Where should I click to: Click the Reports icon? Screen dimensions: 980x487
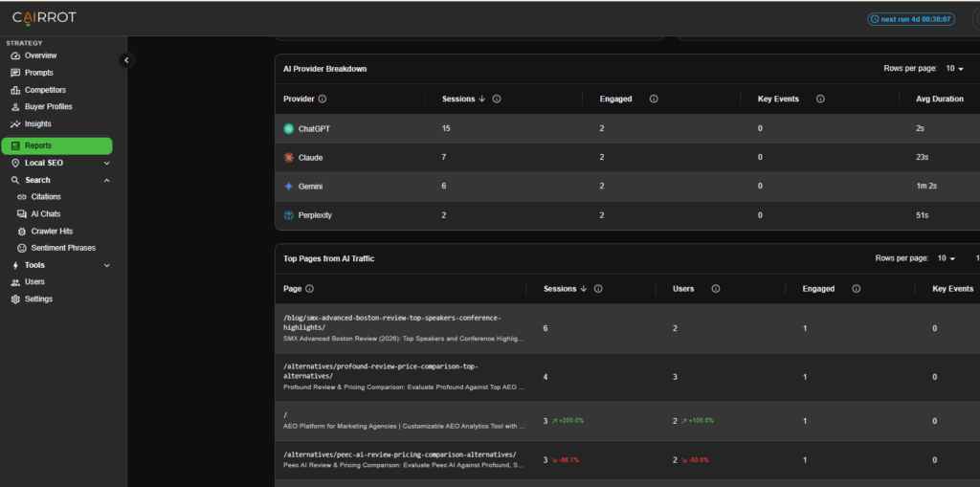tap(15, 145)
